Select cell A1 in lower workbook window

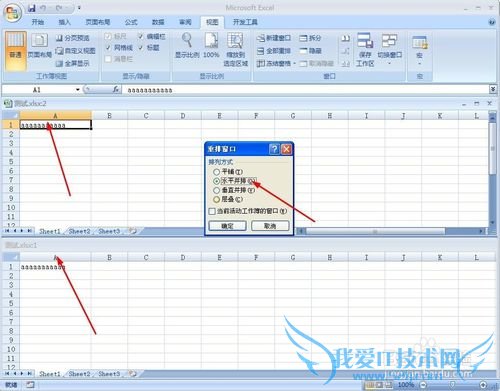click(55, 267)
